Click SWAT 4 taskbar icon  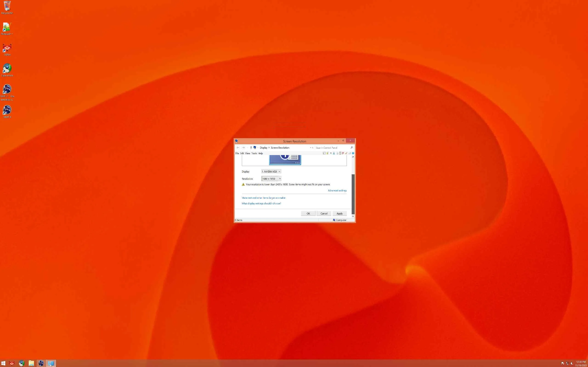(41, 363)
